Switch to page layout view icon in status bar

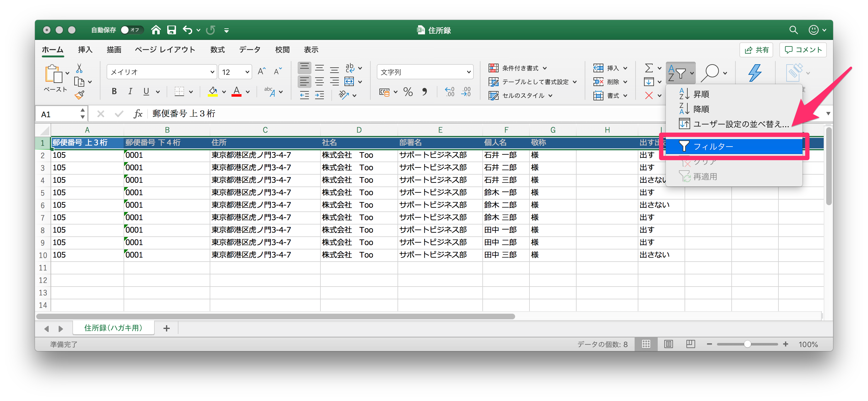[x=668, y=344]
